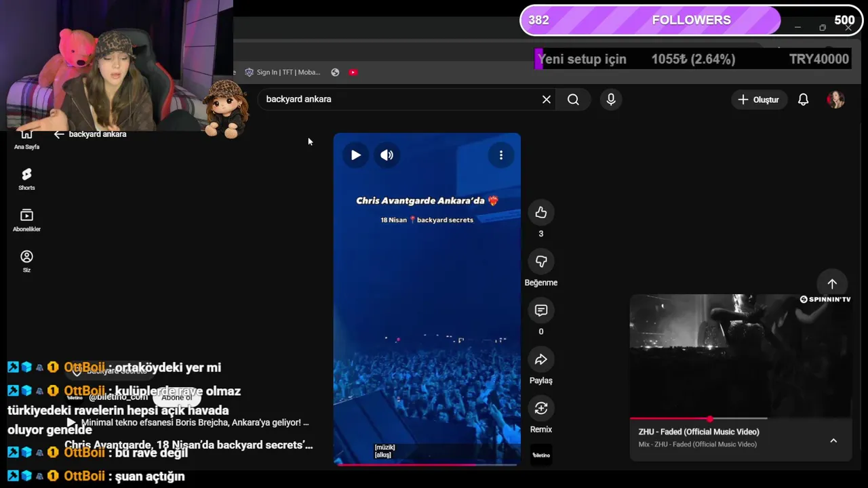
Task: Play the Chris Avantgarde short
Action: pos(355,155)
